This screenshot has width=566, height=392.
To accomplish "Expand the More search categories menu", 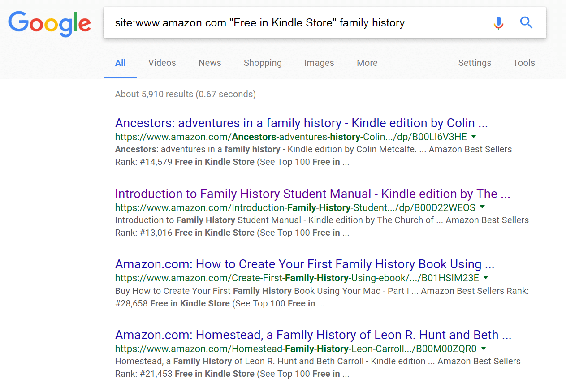I will tap(367, 63).
